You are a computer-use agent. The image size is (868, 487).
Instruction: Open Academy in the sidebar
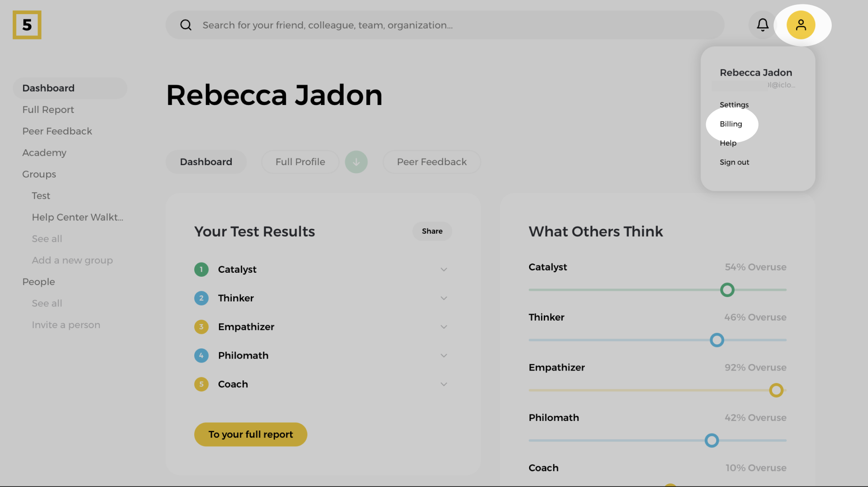44,153
